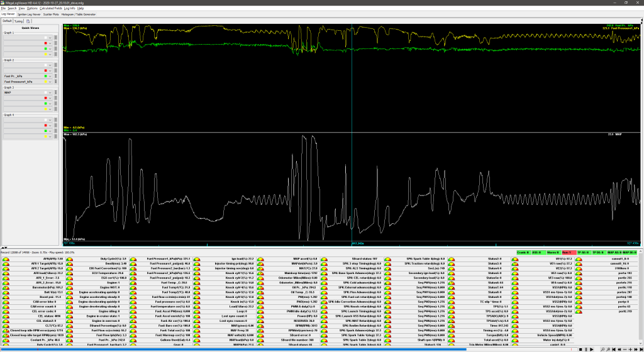Click gauge icon beside Coolant Pr._kPa value

(6, 341)
